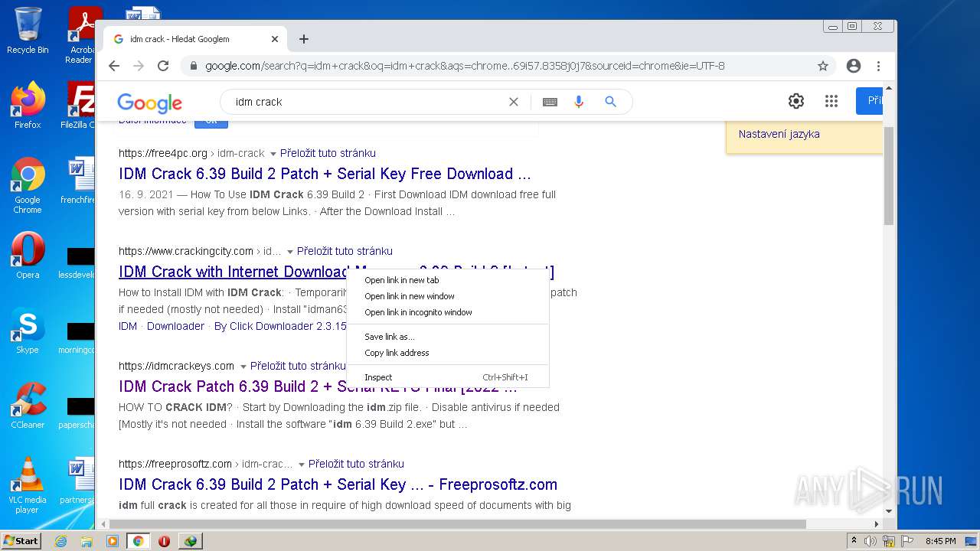This screenshot has width=980, height=551.
Task: Open the Chrome three-dot menu
Action: (878, 66)
